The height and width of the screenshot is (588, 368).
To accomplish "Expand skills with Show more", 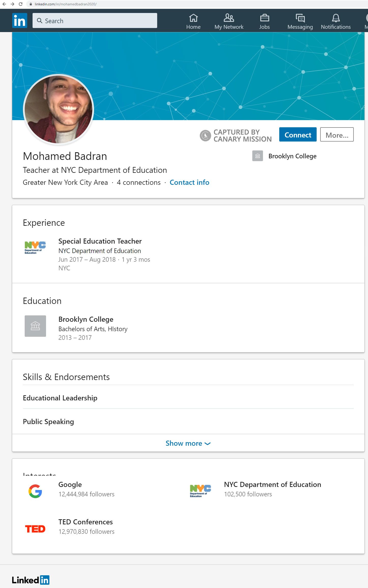I will [x=188, y=443].
